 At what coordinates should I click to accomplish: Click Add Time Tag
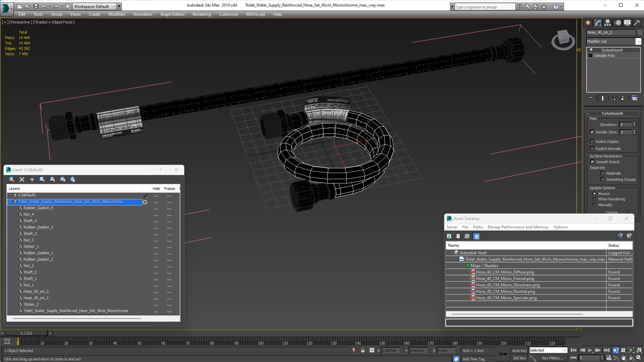tap(473, 359)
